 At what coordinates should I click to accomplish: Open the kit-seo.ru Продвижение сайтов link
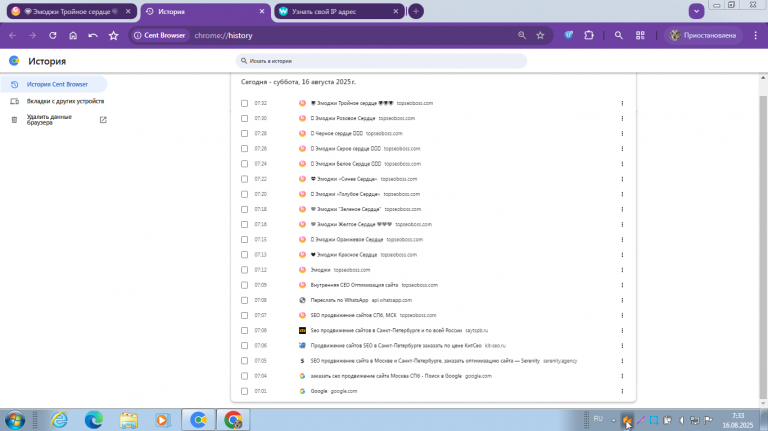(x=396, y=346)
